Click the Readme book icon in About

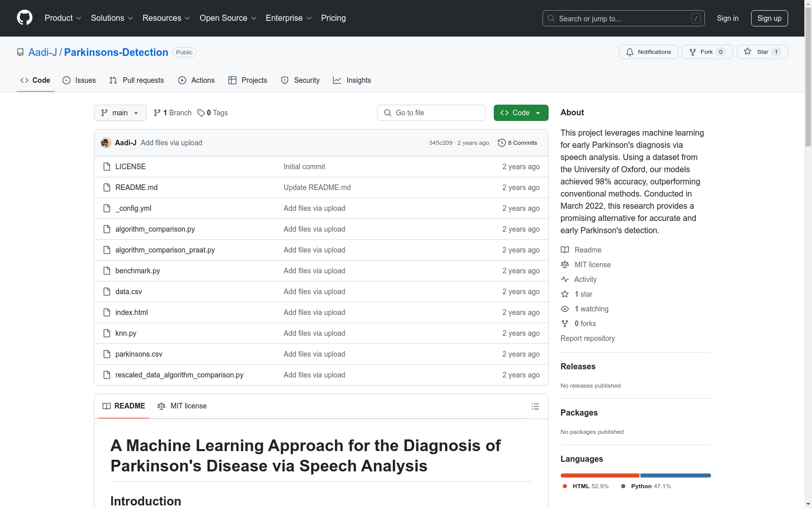(x=565, y=249)
